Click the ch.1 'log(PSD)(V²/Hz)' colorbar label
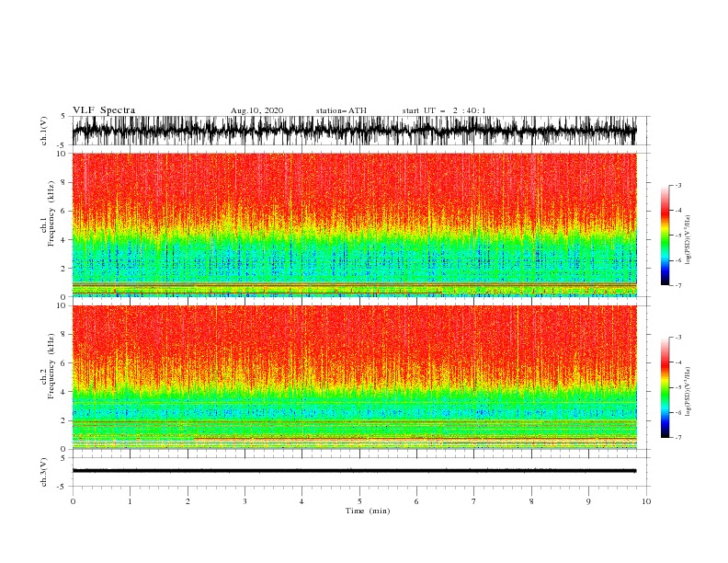728x563 pixels. pyautogui.click(x=688, y=240)
